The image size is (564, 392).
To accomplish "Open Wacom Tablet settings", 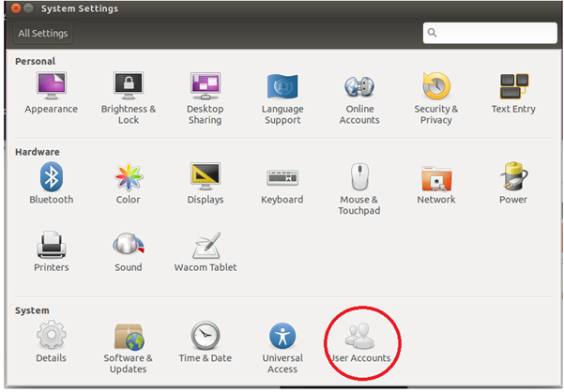I will coord(206,251).
